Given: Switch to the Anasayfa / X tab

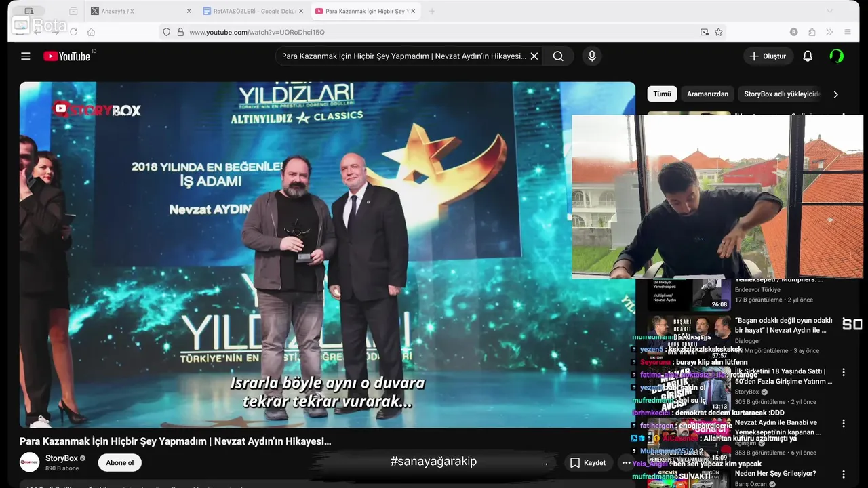Looking at the screenshot, I should point(139,11).
